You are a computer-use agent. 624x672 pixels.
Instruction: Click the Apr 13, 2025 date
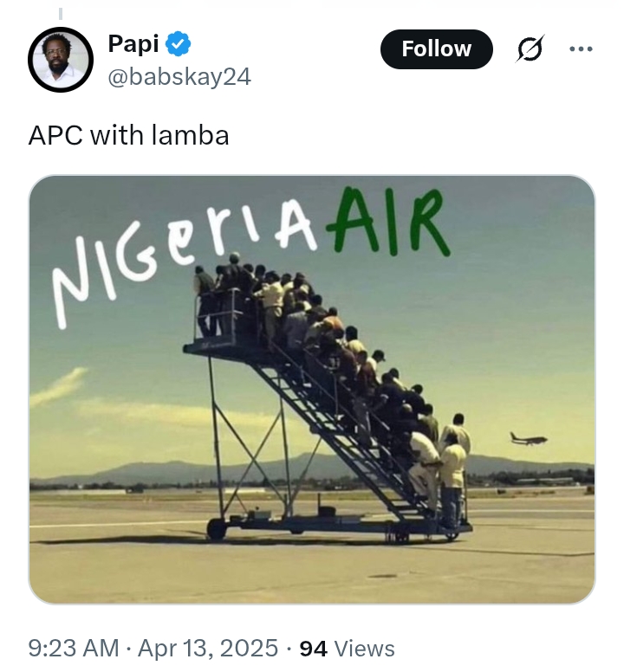(206, 648)
